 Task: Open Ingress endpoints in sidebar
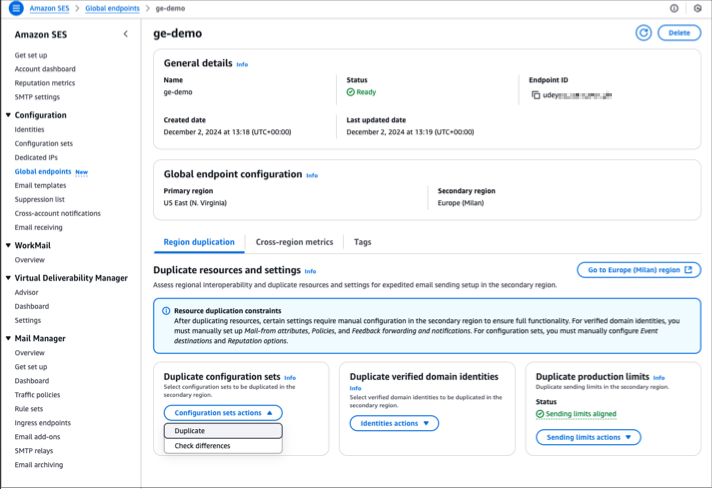43,423
